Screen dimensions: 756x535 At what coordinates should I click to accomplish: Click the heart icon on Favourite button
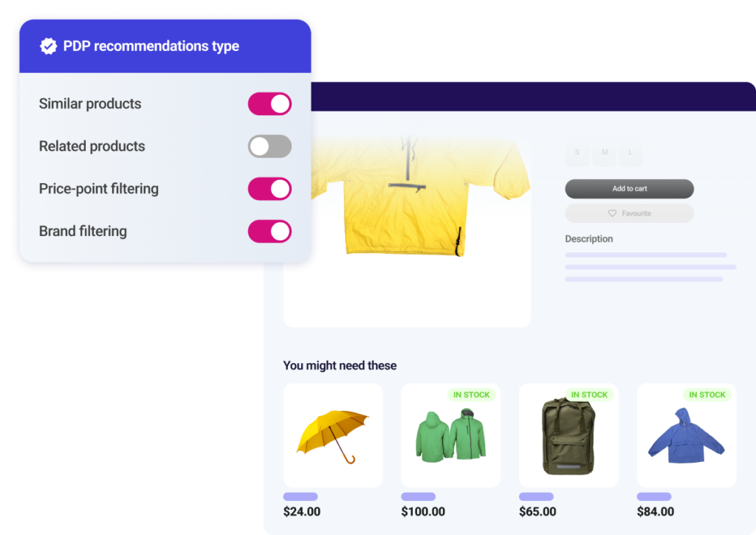pos(612,213)
